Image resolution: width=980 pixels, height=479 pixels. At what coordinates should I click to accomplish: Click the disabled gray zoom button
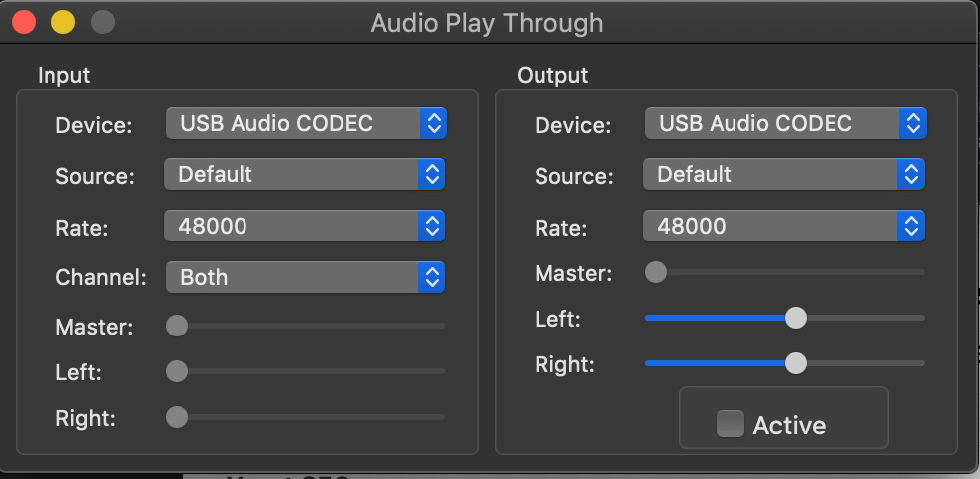tap(102, 21)
